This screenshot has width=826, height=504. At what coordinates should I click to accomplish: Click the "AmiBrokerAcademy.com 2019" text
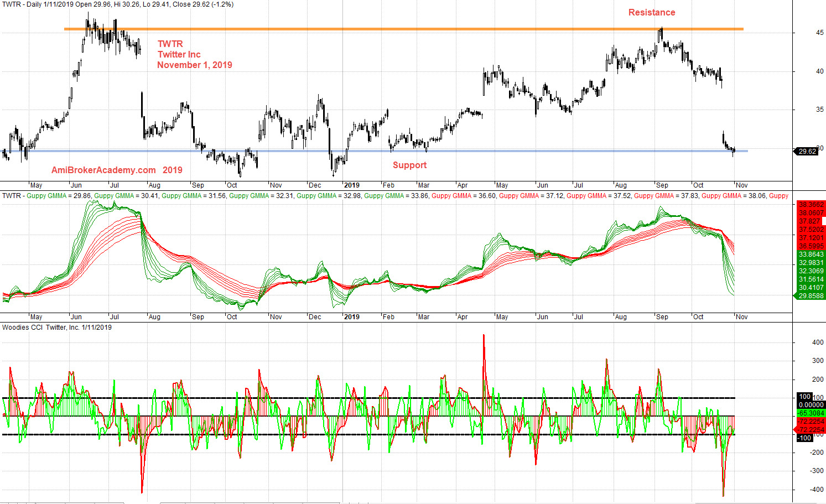click(117, 170)
